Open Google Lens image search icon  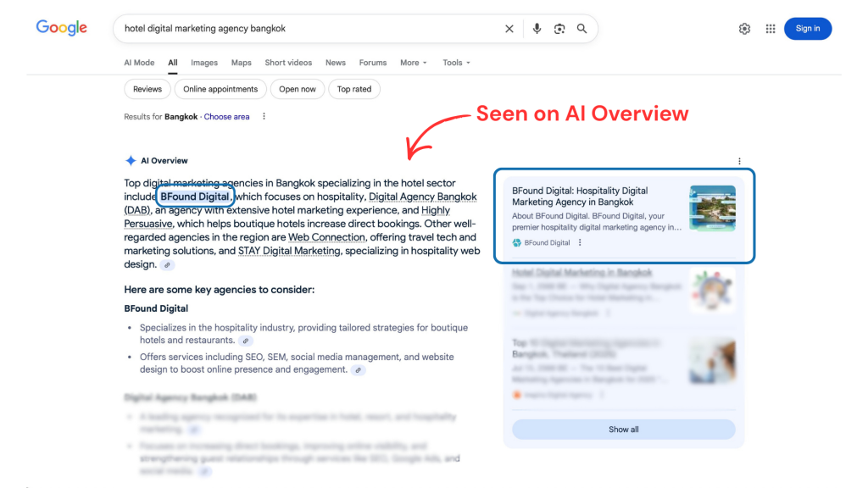pos(559,29)
